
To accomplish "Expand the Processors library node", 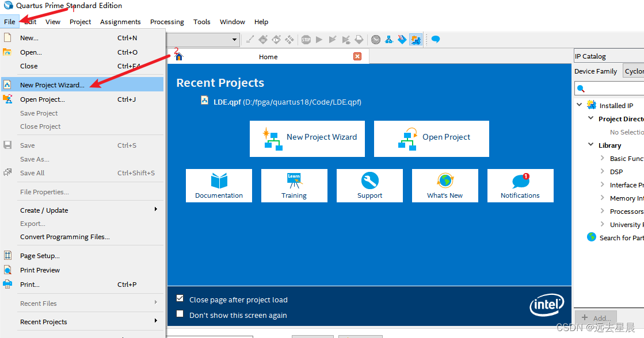I will point(602,210).
